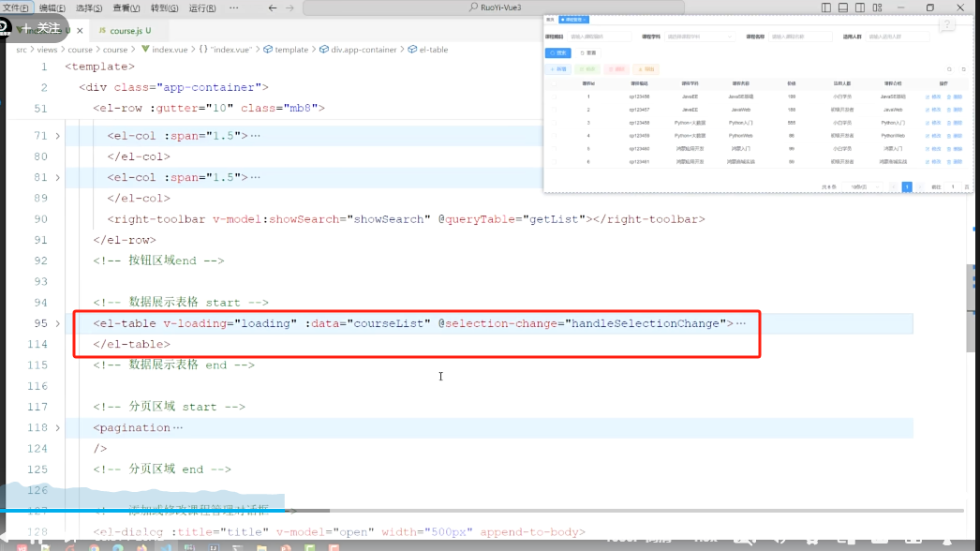Close the index.vue editor tab
The image size is (980, 551).
pos(80,30)
